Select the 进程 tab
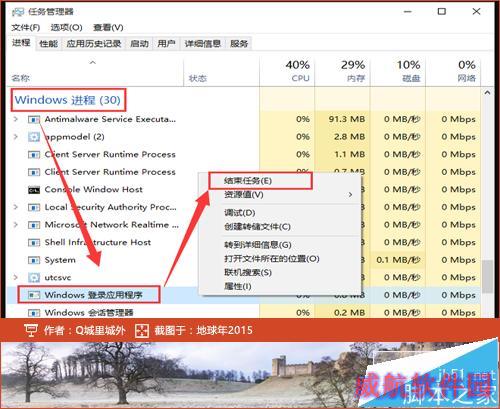The width and height of the screenshot is (500, 409). [21, 43]
